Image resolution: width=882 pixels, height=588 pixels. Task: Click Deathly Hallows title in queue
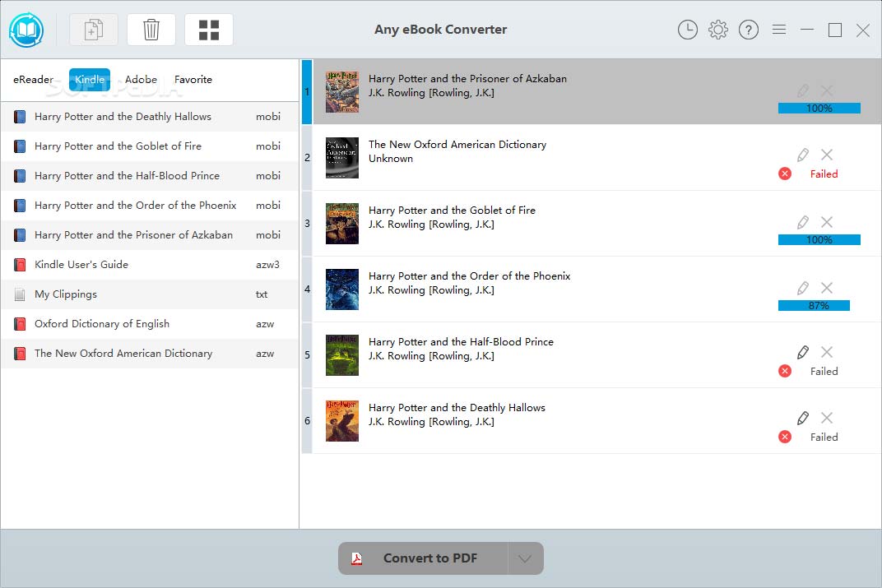[x=457, y=408]
